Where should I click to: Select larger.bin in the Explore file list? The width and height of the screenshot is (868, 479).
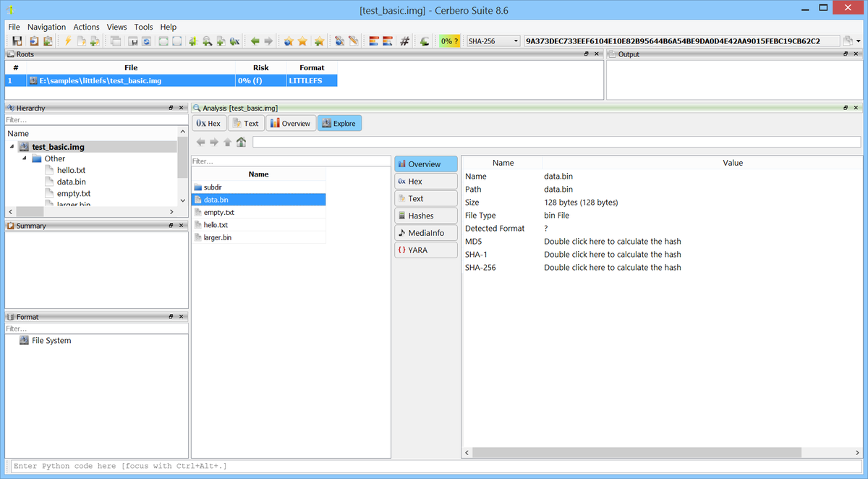coord(258,237)
